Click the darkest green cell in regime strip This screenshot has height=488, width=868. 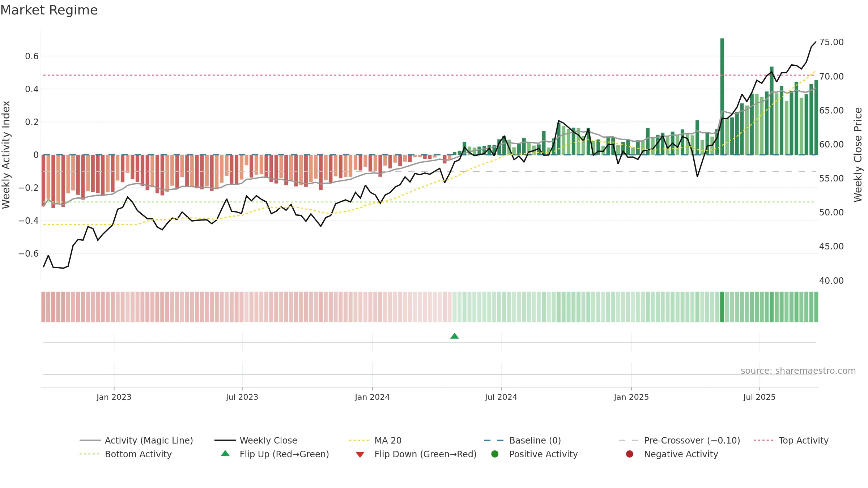tap(722, 307)
